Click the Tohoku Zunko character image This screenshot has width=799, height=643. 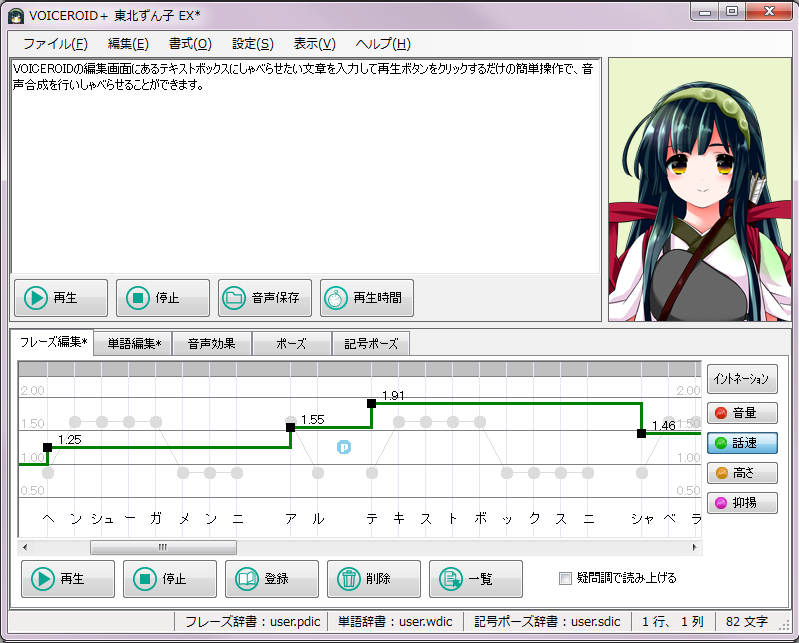[700, 190]
